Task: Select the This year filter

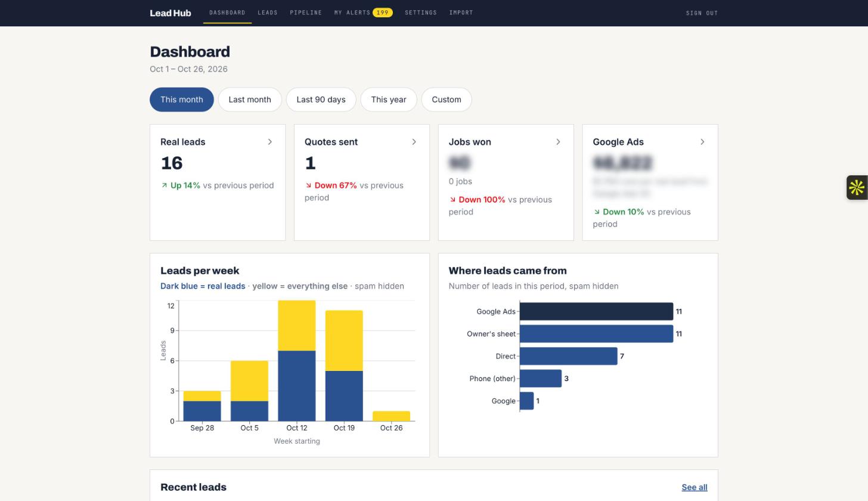Action: coord(389,100)
